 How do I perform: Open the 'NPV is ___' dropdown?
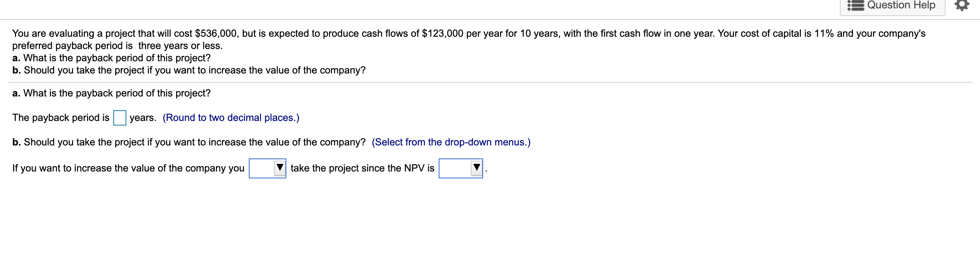click(461, 167)
